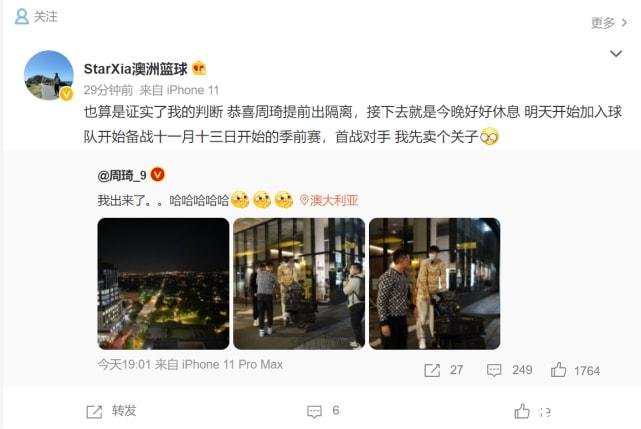The image size is (641, 429).
Task: Open StarXia澳洲篮球 profile avatar
Action: click(49, 75)
